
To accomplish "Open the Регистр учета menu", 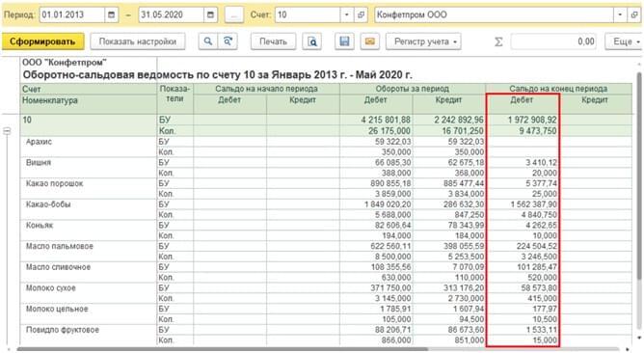I will (x=423, y=41).
